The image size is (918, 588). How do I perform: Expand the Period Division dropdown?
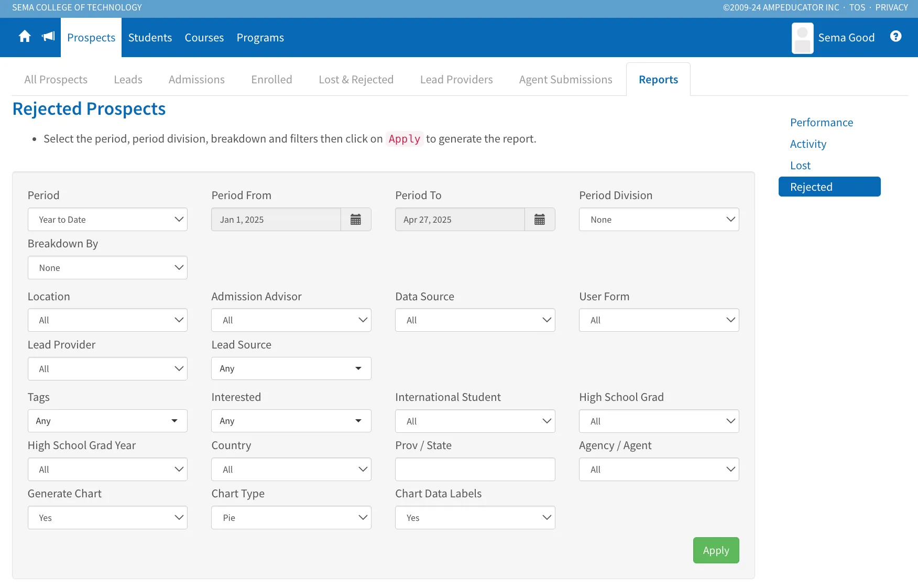point(659,220)
